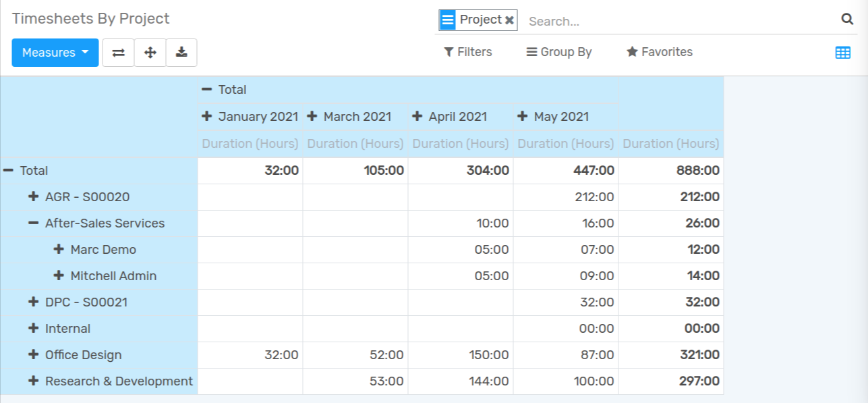
Task: Download the pivot via the xlsx download icon
Action: (x=181, y=52)
